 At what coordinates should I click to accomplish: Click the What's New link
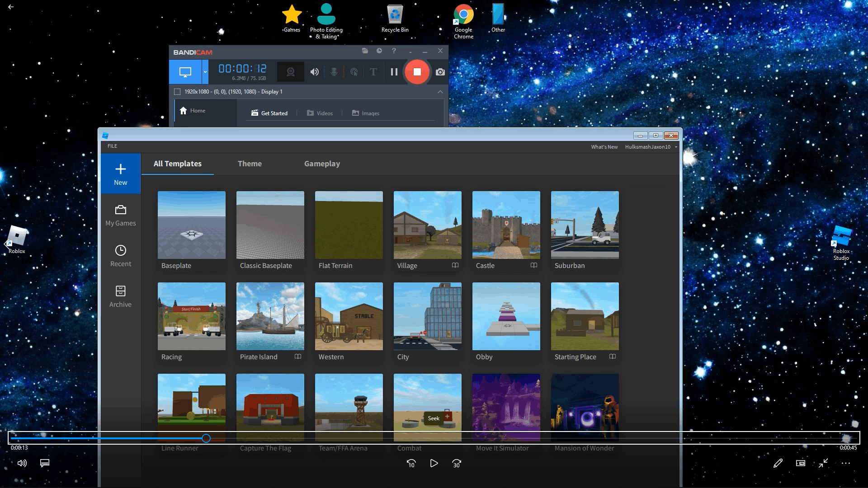point(604,147)
